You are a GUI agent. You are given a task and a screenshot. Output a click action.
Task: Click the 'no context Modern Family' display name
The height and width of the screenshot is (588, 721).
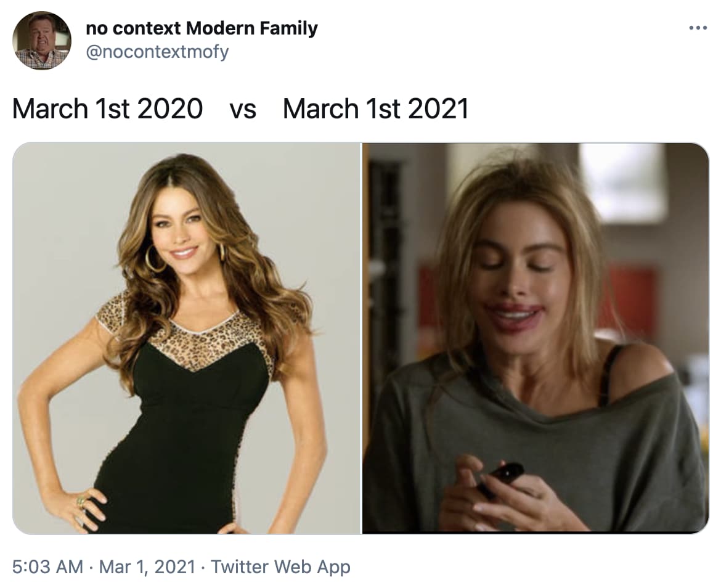(x=202, y=28)
